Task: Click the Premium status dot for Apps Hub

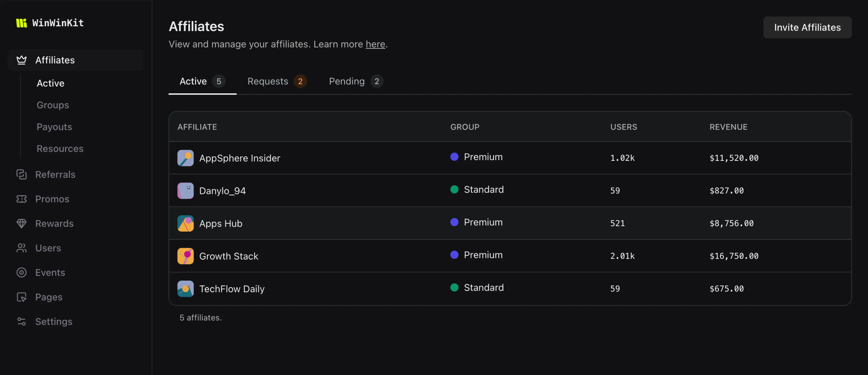Action: 455,222
